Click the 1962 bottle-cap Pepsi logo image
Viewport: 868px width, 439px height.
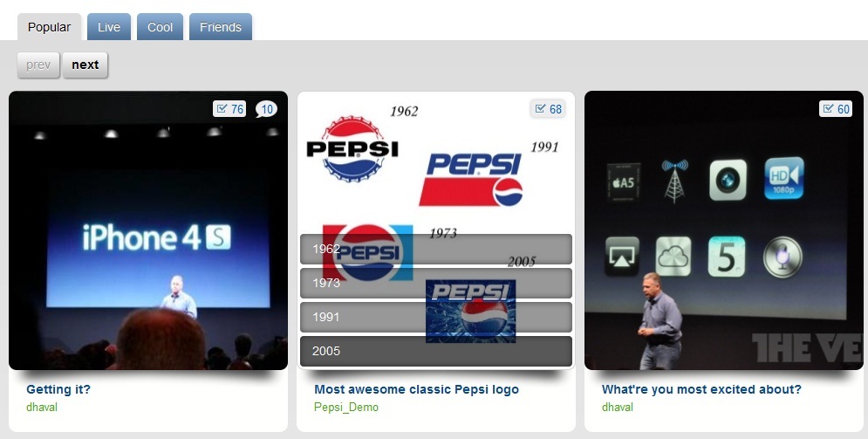[352, 148]
